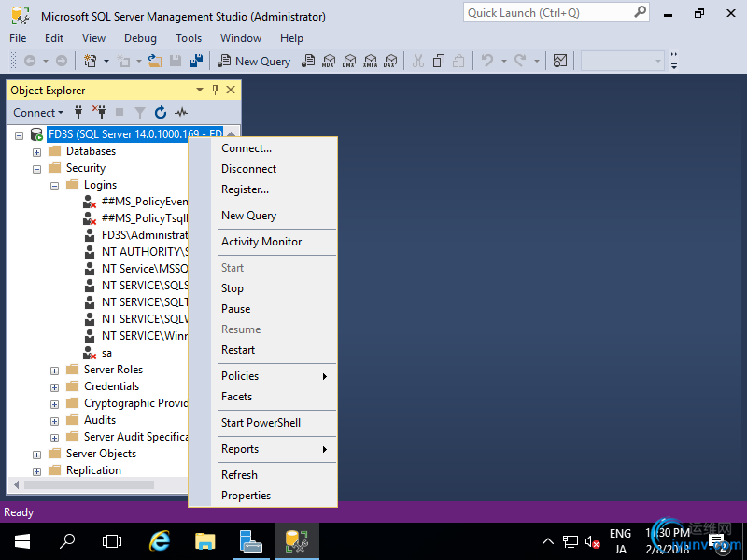The width and height of the screenshot is (747, 560).
Task: Click the Cut scissors icon
Action: 417,61
